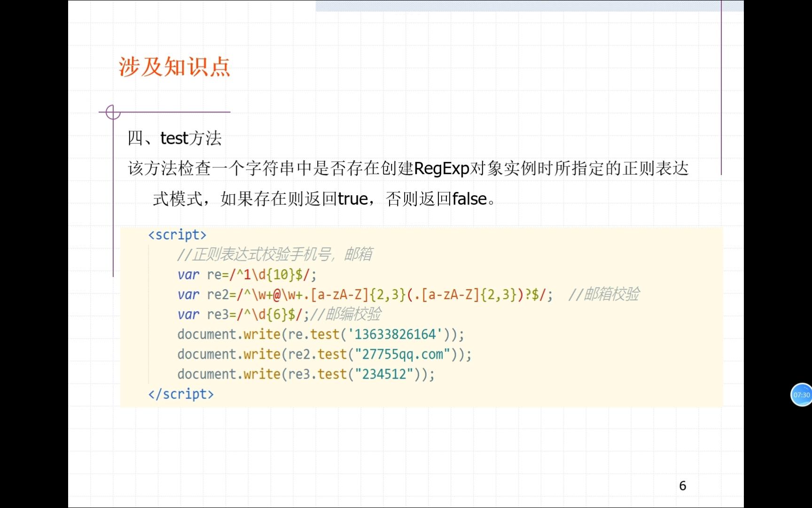The height and width of the screenshot is (508, 812).
Task: Click the comment //邮箱校验
Action: 604,294
